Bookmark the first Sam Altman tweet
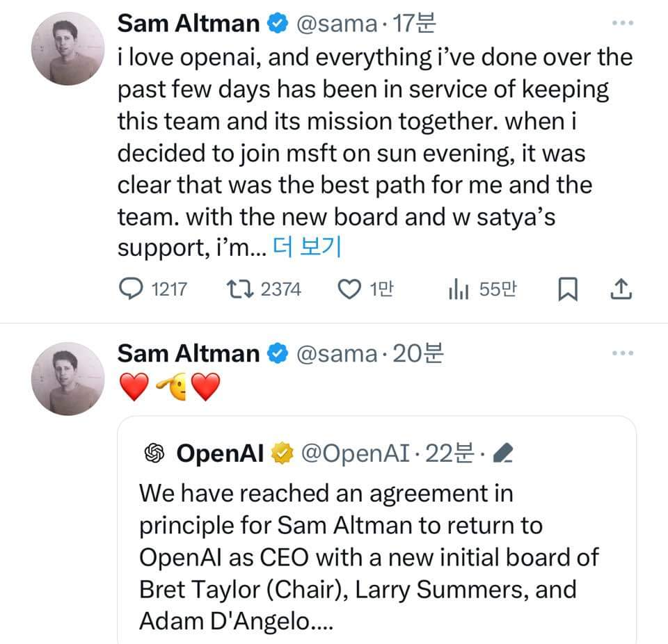This screenshot has width=668, height=644. pos(568,289)
